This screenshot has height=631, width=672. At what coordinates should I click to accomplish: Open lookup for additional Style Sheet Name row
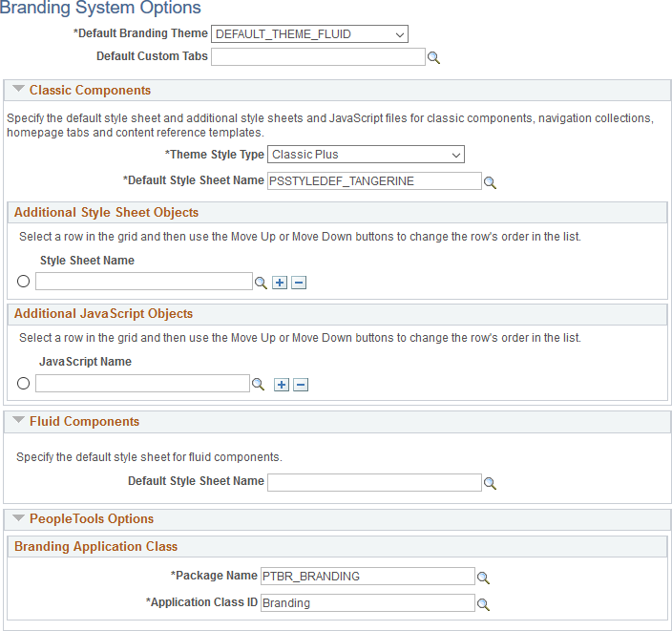tap(261, 283)
